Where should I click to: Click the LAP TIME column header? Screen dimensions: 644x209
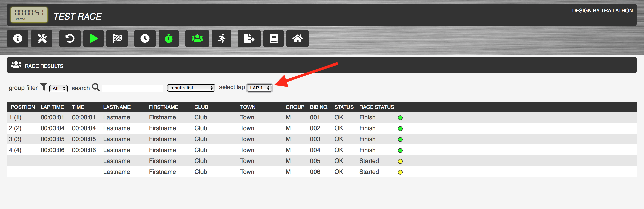click(x=52, y=107)
